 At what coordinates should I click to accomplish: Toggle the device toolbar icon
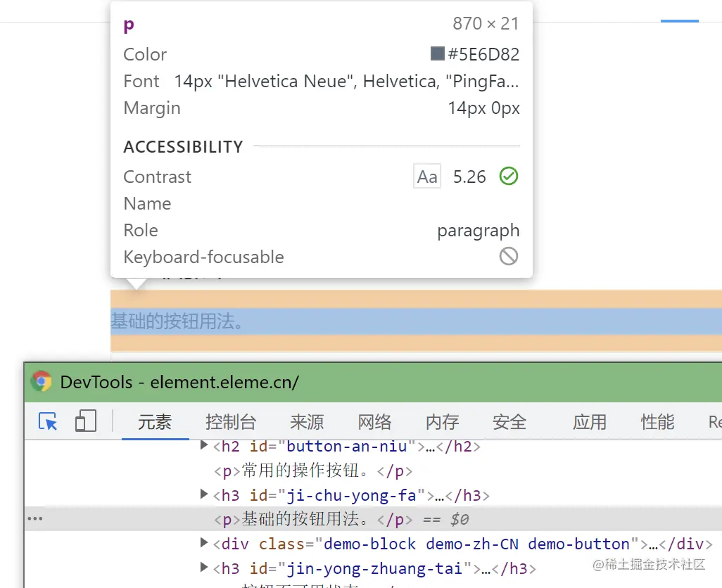[85, 421]
